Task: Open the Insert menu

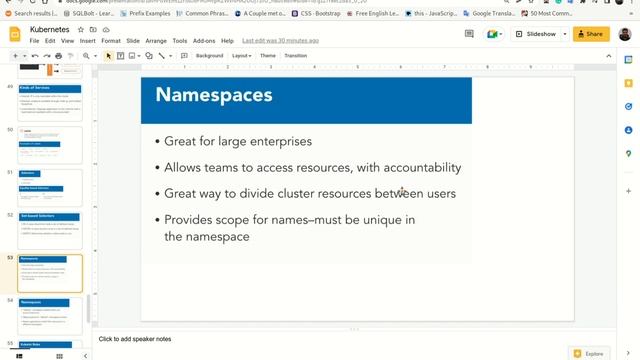Action: (87, 41)
